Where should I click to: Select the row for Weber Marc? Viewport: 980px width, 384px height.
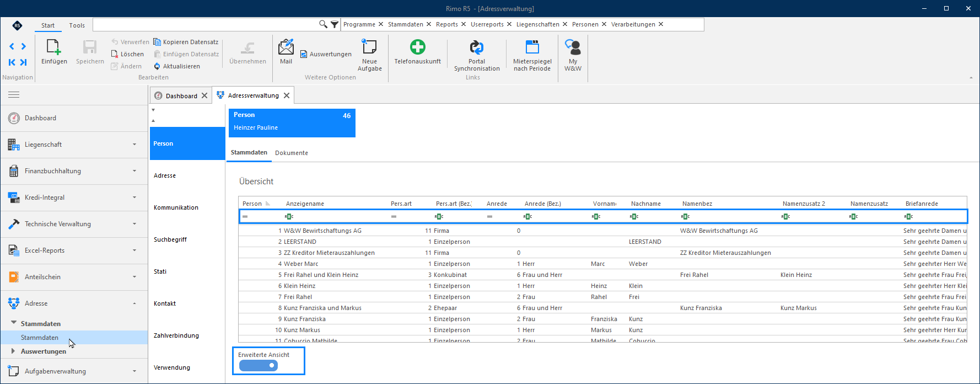(x=602, y=264)
